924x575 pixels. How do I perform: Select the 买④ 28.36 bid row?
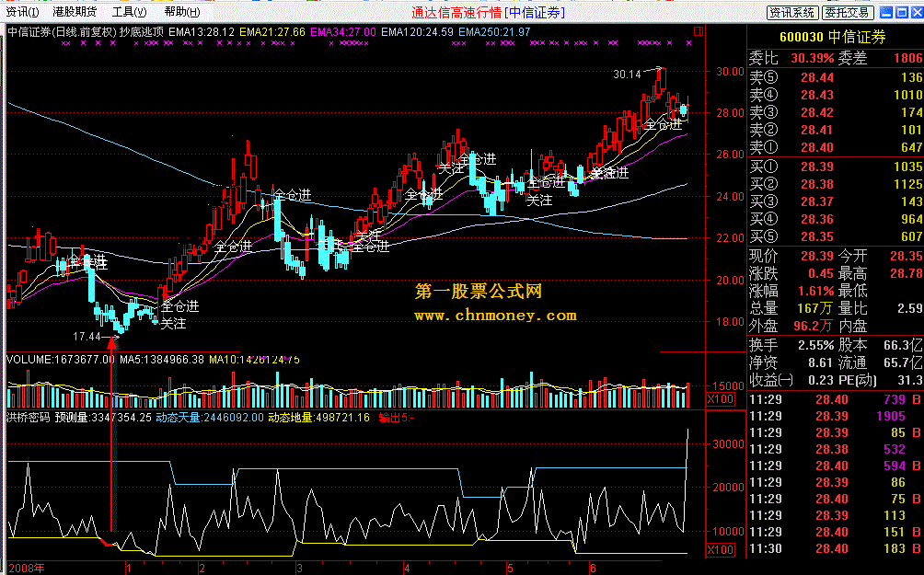tap(835, 219)
